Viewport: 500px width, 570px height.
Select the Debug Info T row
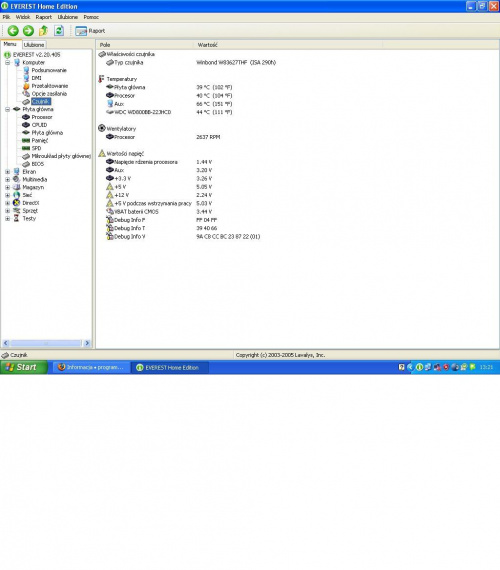pos(162,228)
